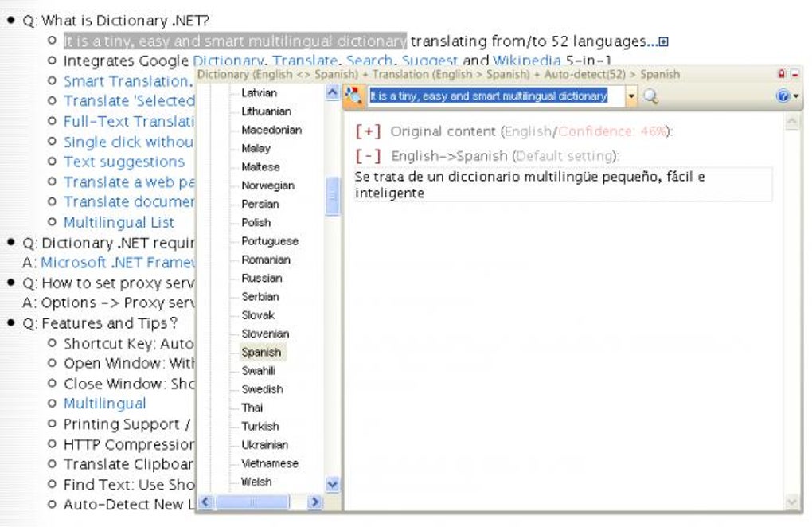Screen dimensions: 812x527
Task: Open the Single click without link
Action: 128,142
